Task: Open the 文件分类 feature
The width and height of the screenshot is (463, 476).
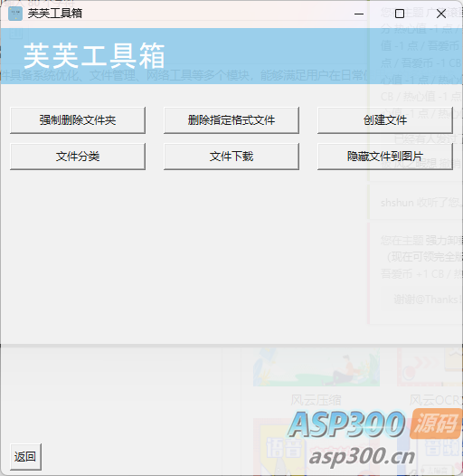Action: tap(78, 157)
